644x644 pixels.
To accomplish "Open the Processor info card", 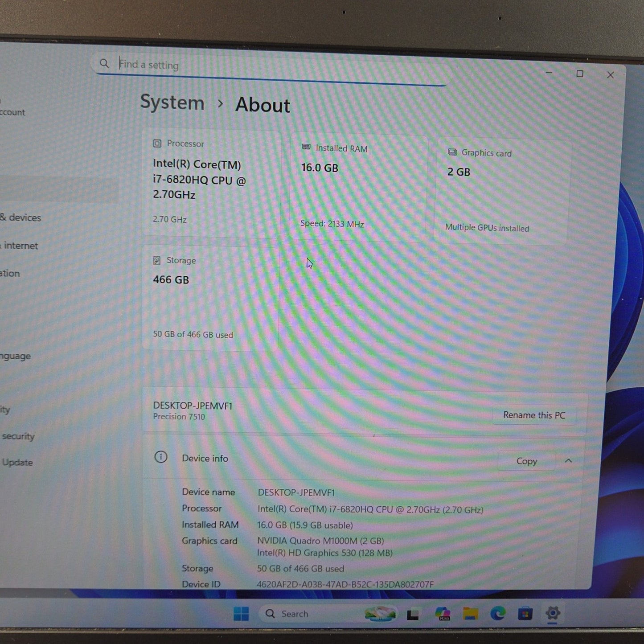I will 211,183.
